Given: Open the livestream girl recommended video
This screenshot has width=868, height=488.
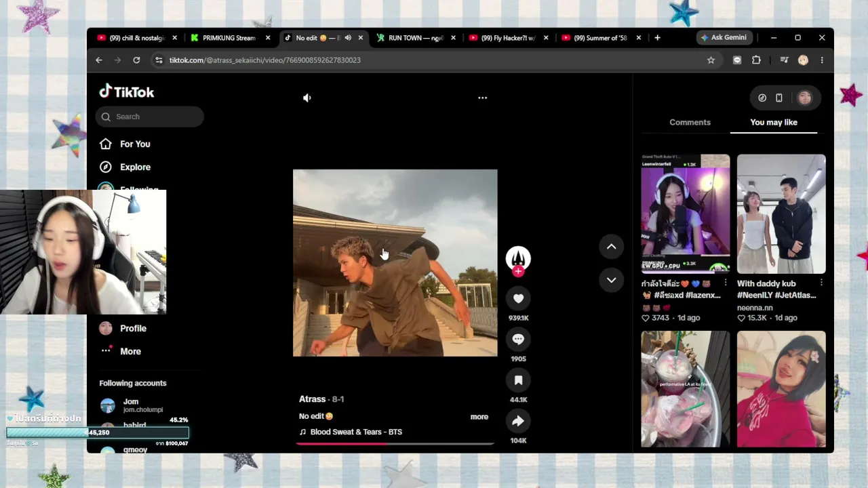Looking at the screenshot, I should click(x=686, y=213).
